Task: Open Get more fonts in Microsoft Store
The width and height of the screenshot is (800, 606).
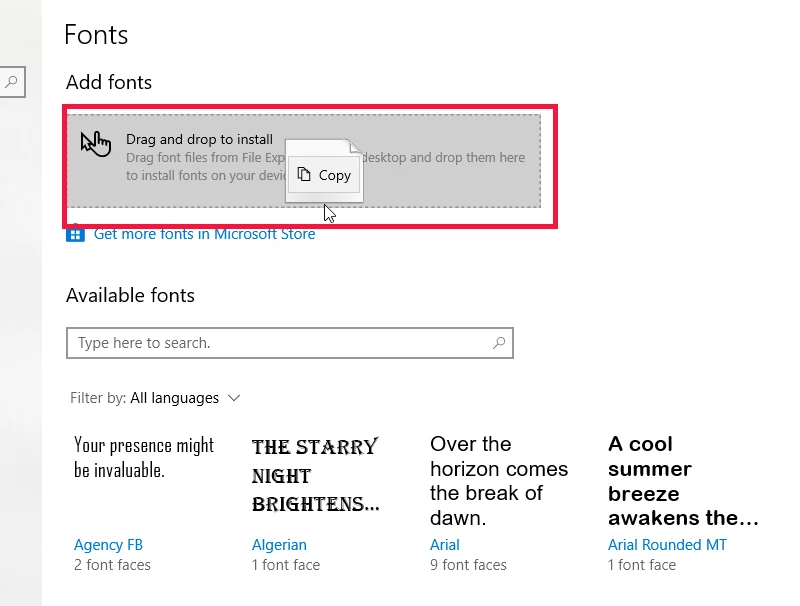Action: coord(205,234)
